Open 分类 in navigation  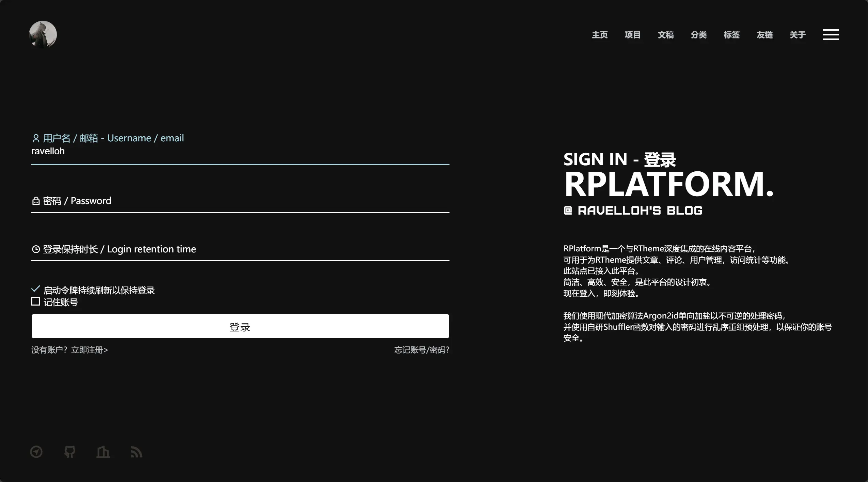[699, 35]
